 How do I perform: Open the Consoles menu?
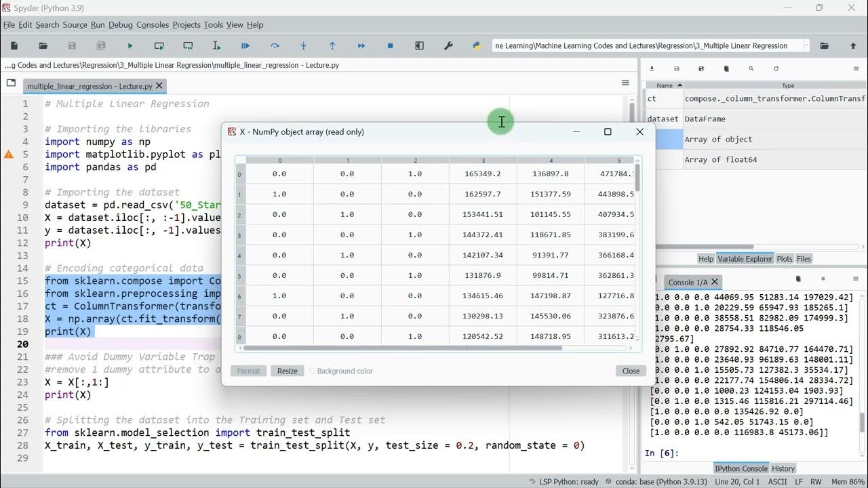coord(153,24)
